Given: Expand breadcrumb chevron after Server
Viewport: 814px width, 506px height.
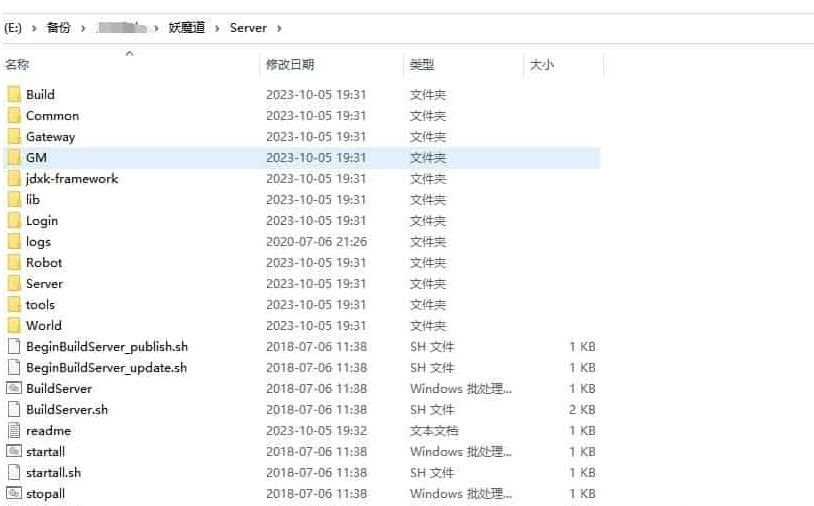Looking at the screenshot, I should coord(279,28).
